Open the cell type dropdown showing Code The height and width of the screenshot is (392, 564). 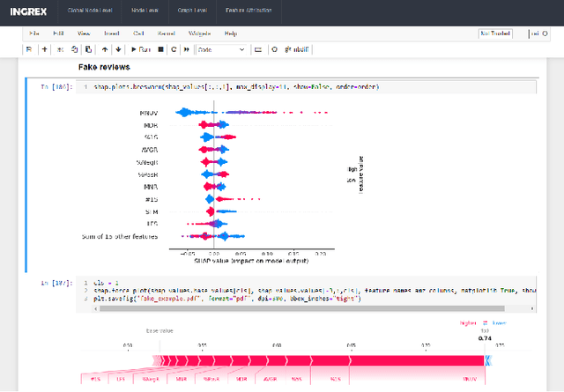point(221,49)
